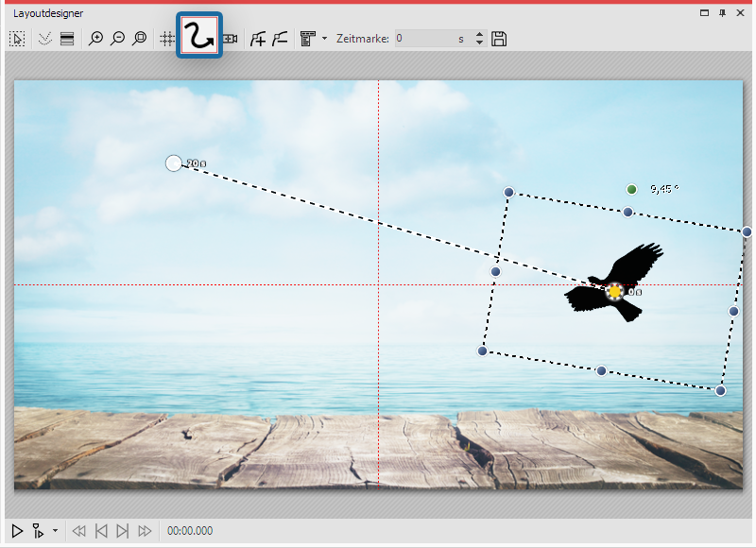Open the alignment options dropdown arrow

(x=324, y=39)
